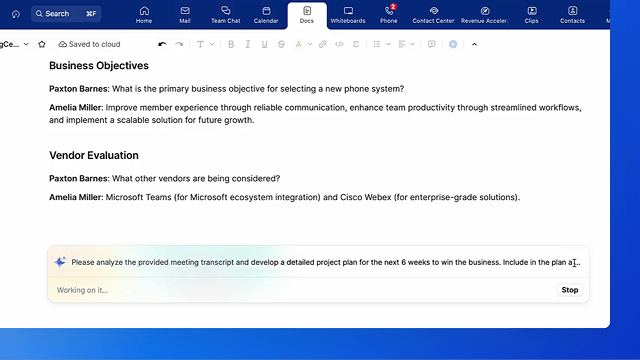Insert a code block
This screenshot has width=640, height=360.
(339, 44)
